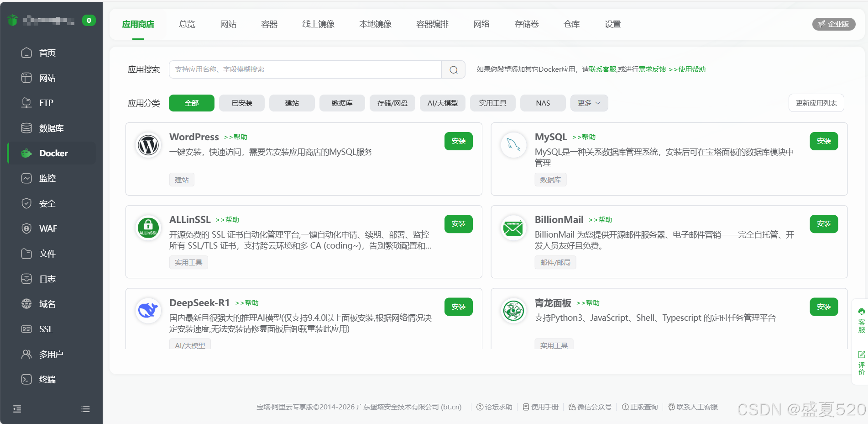868x424 pixels.
Task: Open the 线上镜像 tab
Action: point(319,24)
